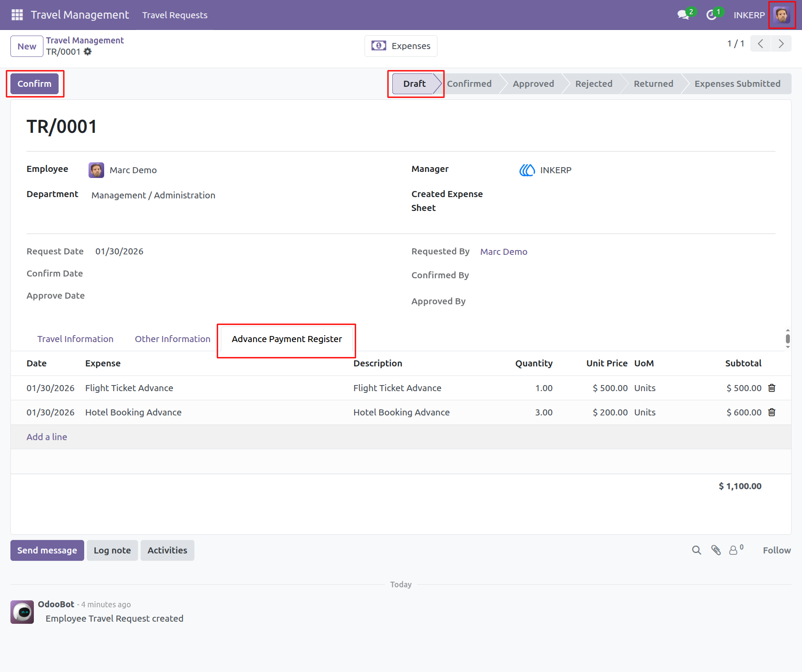802x672 pixels.
Task: Delete the Flight Ticket Advance line
Action: tap(772, 388)
